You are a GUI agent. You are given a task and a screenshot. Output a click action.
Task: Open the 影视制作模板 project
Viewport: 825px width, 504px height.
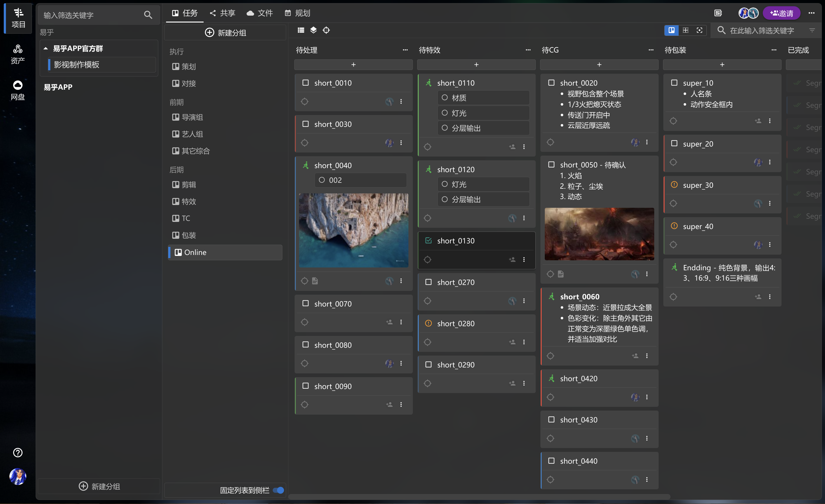click(x=102, y=65)
